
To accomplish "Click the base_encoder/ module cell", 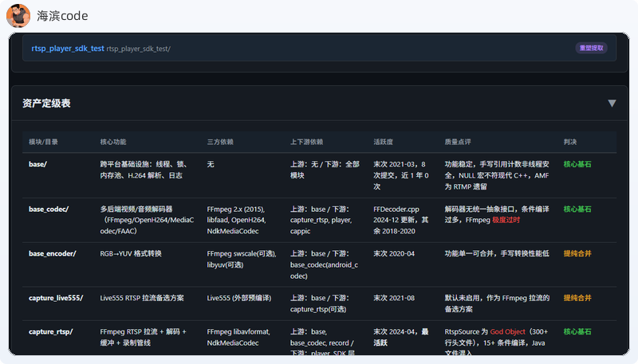I will pyautogui.click(x=53, y=253).
